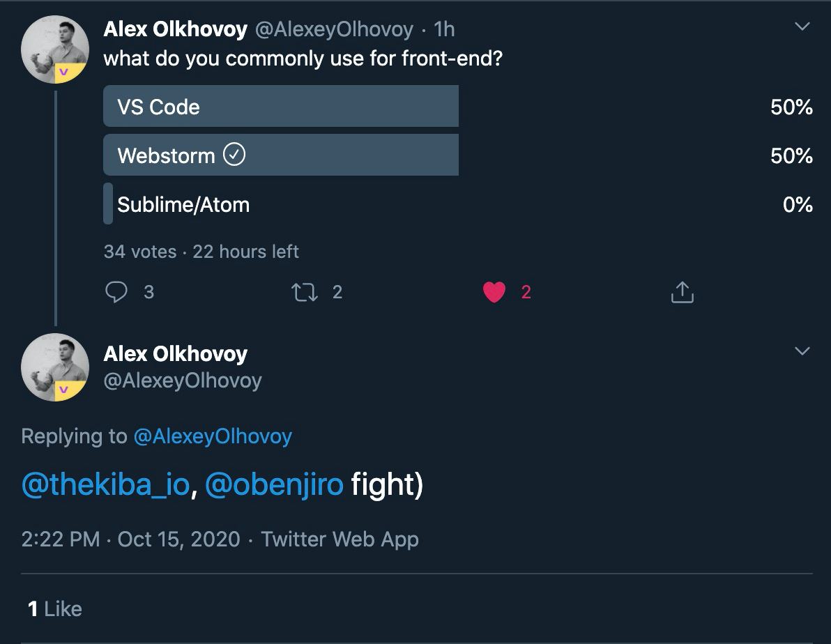Select the Sublime/Atom poll option
The width and height of the screenshot is (831, 644).
pos(183,205)
